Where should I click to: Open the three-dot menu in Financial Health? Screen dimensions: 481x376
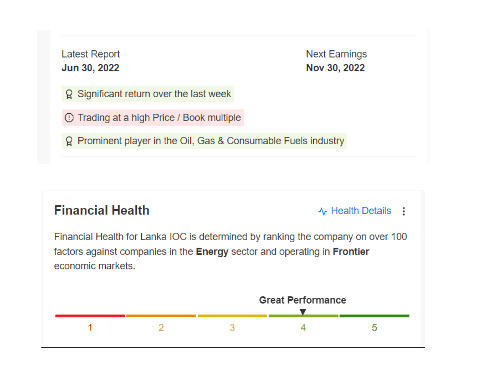tap(404, 211)
